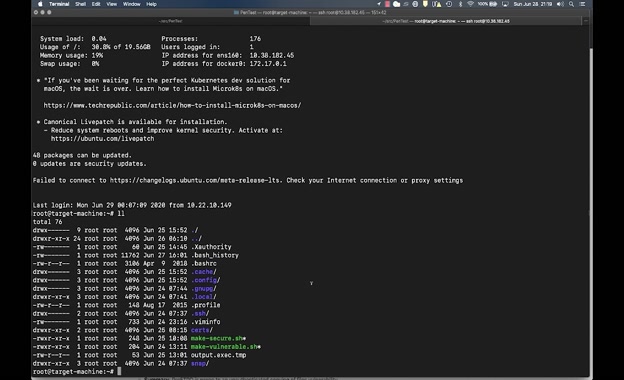The height and width of the screenshot is (380, 624).
Task: Click the .viminfo file name
Action: [x=205, y=322]
